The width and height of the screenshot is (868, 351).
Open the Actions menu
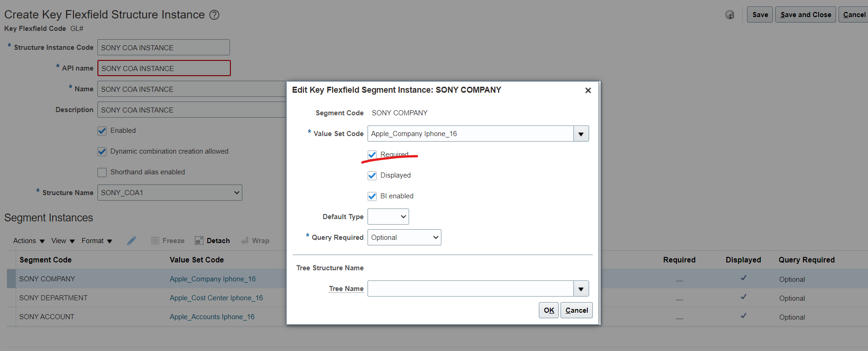(29, 241)
